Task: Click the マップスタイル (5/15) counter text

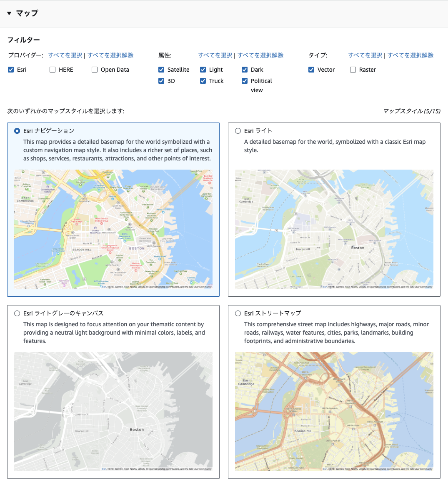Action: [412, 111]
